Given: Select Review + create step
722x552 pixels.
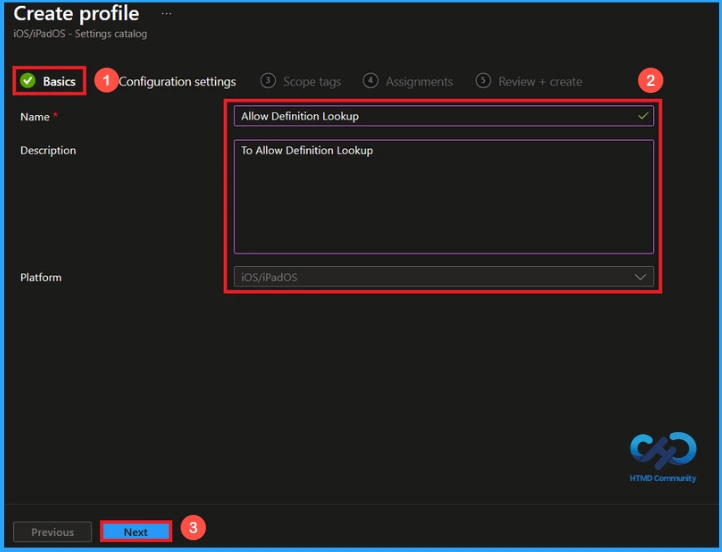Looking at the screenshot, I should [529, 81].
